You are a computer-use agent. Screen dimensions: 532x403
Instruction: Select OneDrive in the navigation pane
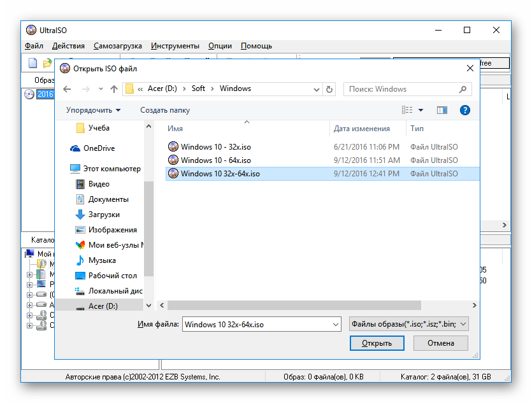coord(99,148)
